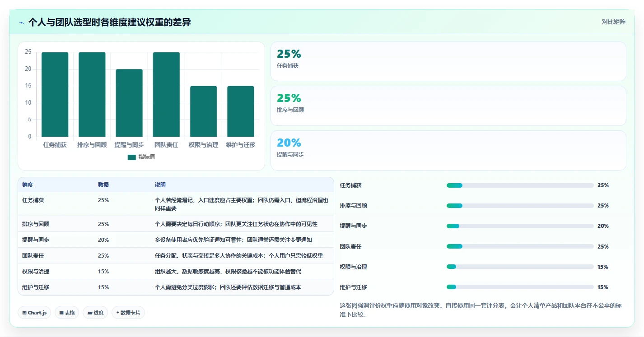Click the 任务捕获 bar in chart

click(x=55, y=94)
